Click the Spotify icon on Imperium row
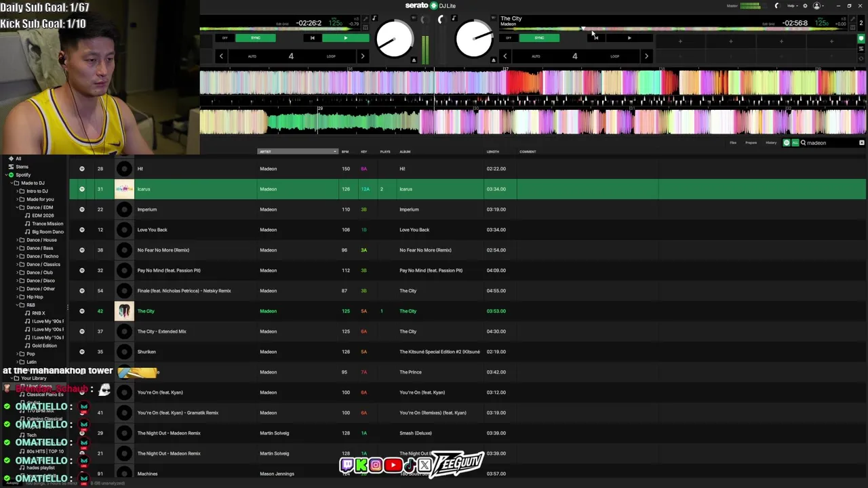Viewport: 868px width, 488px height. 82,209
